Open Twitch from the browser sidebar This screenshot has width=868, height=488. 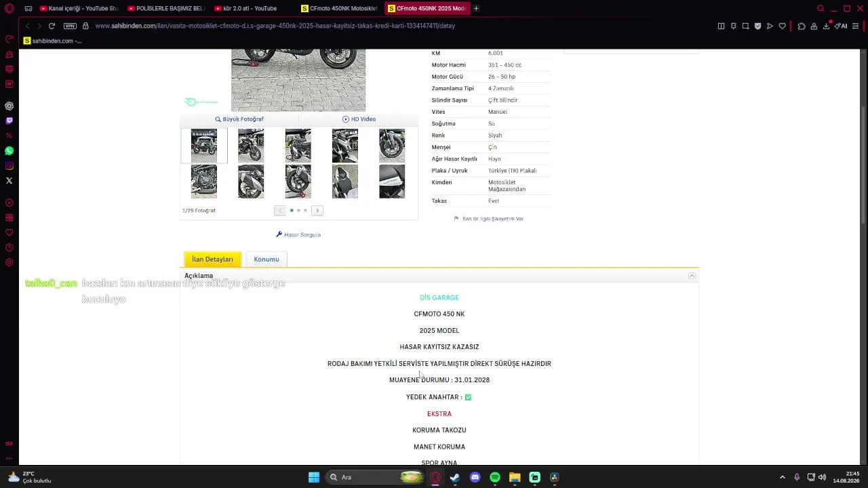tap(9, 121)
